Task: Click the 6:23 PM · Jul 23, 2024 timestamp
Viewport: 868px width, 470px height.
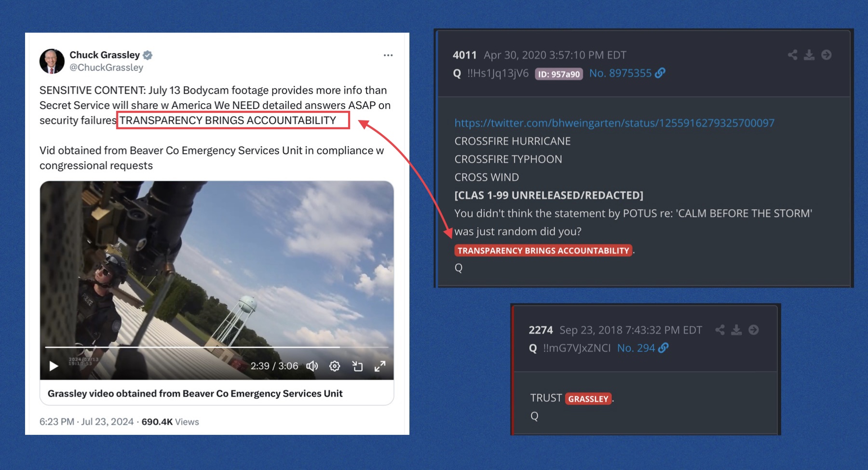Action: pos(87,422)
